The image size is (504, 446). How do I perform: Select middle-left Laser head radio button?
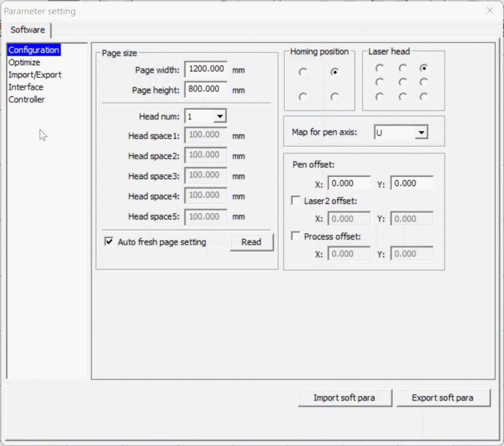379,82
